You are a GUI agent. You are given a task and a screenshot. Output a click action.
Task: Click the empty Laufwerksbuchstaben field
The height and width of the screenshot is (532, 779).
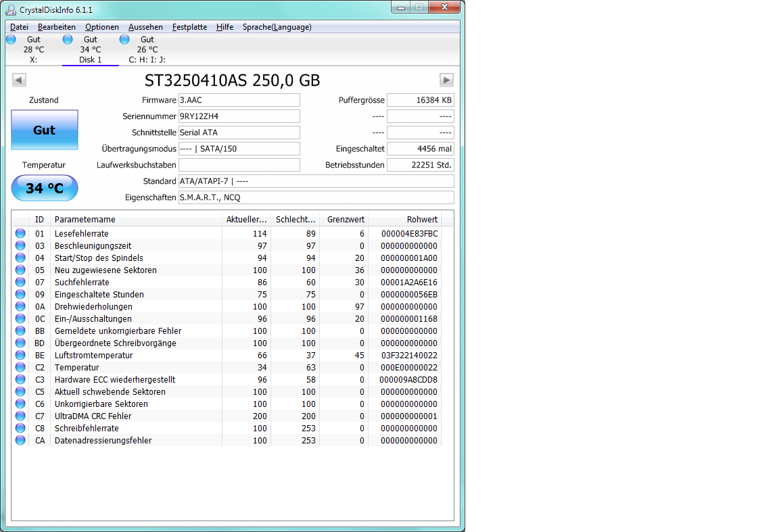[239, 165]
